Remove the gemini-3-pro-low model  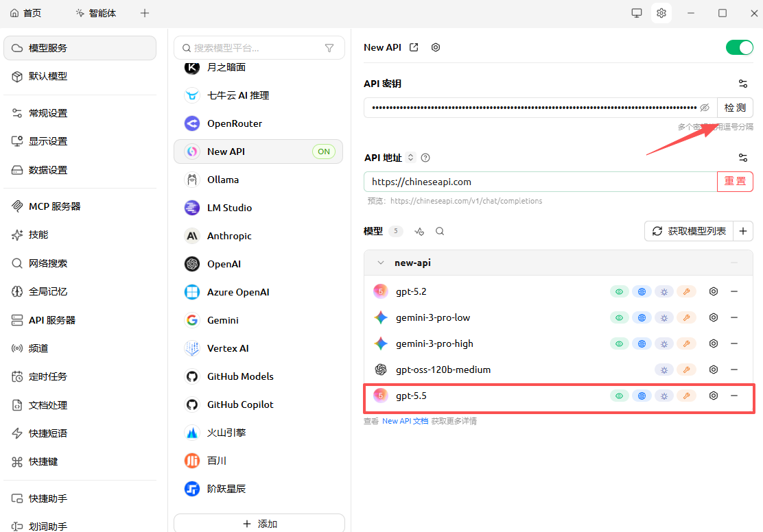(x=733, y=317)
